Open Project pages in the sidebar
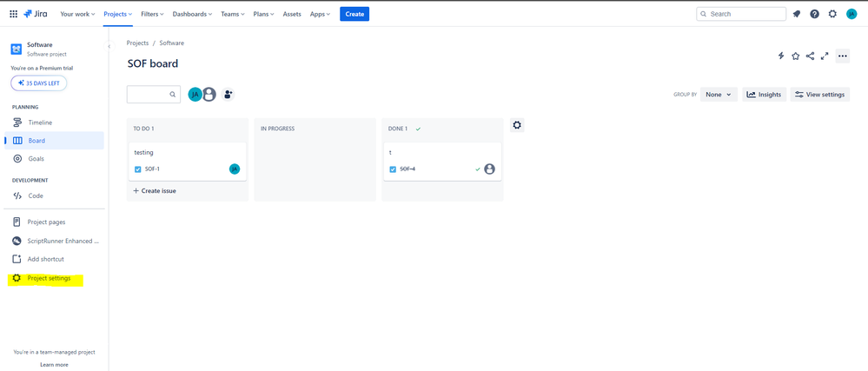Screen dimensions: 868x371 (x=54, y=222)
